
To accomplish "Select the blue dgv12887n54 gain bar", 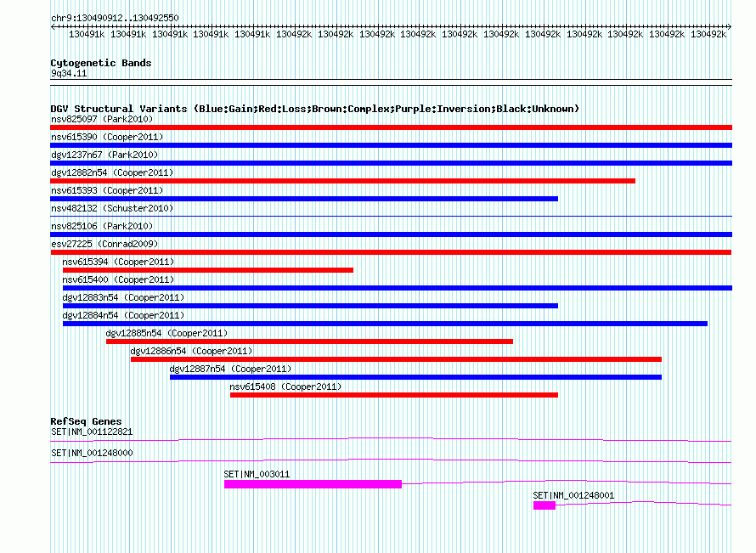I will [415, 377].
